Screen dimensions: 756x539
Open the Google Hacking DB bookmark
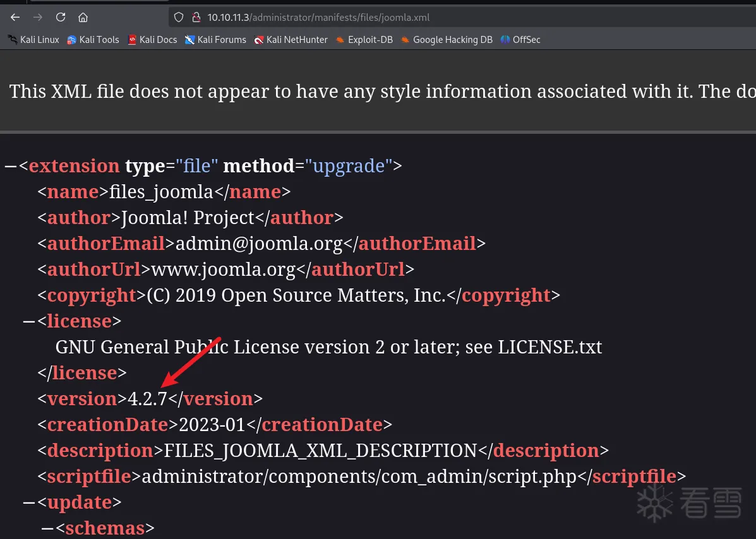(447, 40)
